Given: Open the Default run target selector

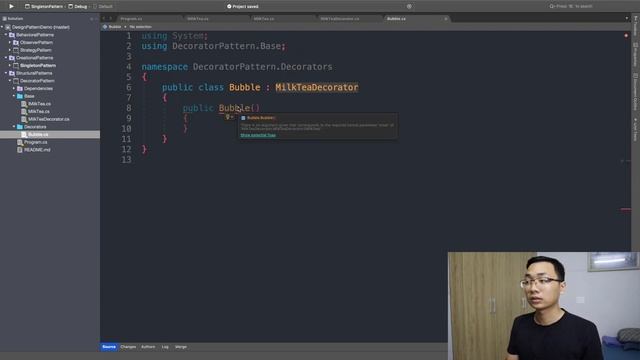Looking at the screenshot, I should pos(102,7).
